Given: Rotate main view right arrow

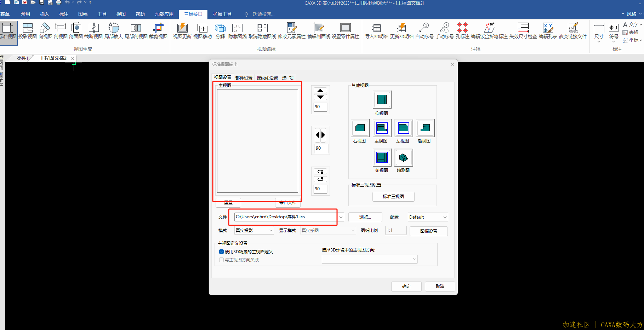Looking at the screenshot, I should point(323,135).
